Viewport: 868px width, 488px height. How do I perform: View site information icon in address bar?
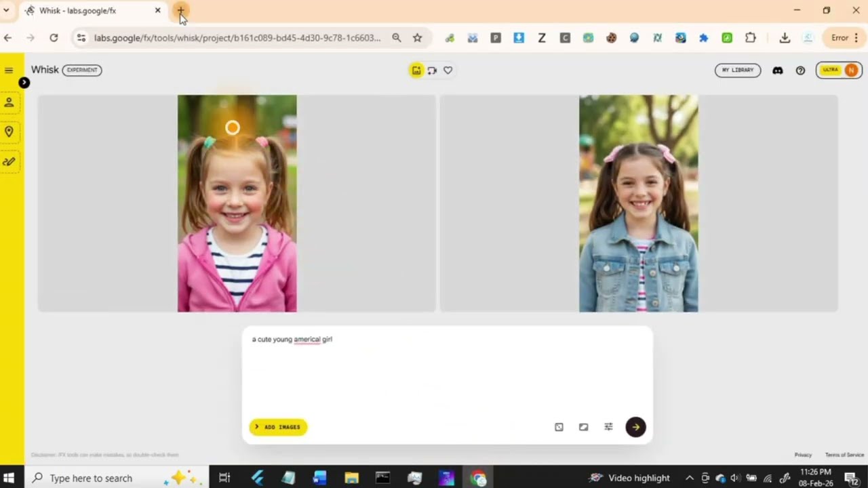tap(81, 38)
